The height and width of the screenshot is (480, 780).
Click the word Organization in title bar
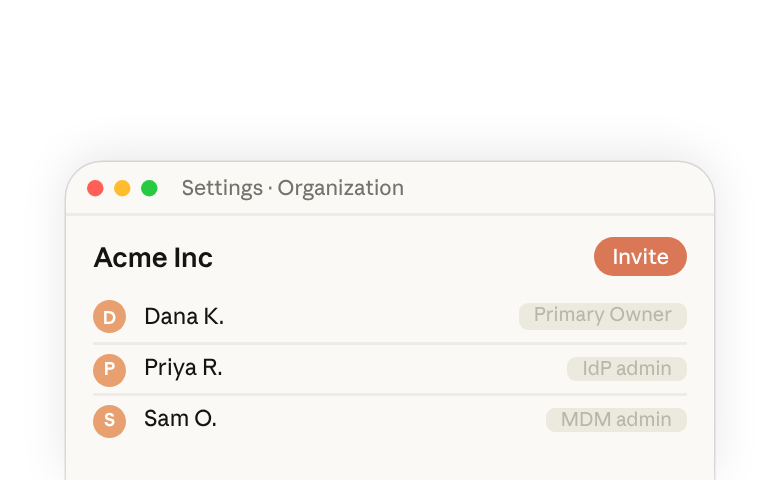[x=341, y=189]
